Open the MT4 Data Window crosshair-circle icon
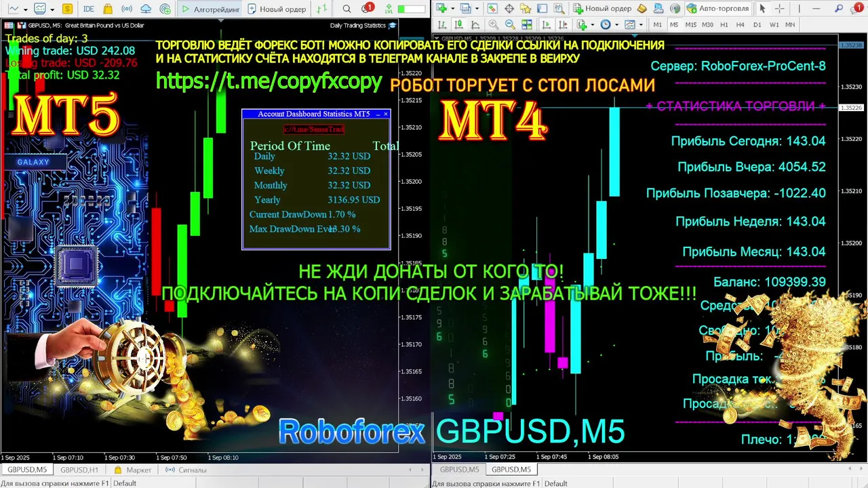The width and height of the screenshot is (868, 488). 509,9
